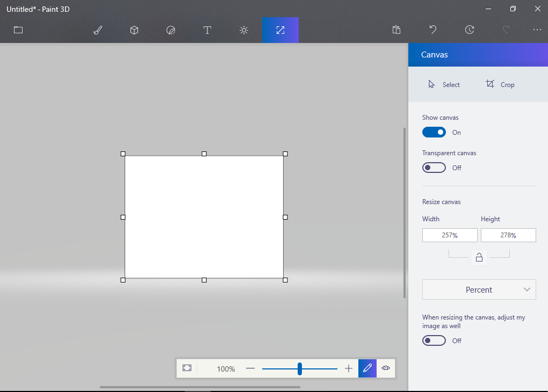Viewport: 548px width, 392px height.
Task: Open the 3D shapes tool
Action: (x=134, y=30)
